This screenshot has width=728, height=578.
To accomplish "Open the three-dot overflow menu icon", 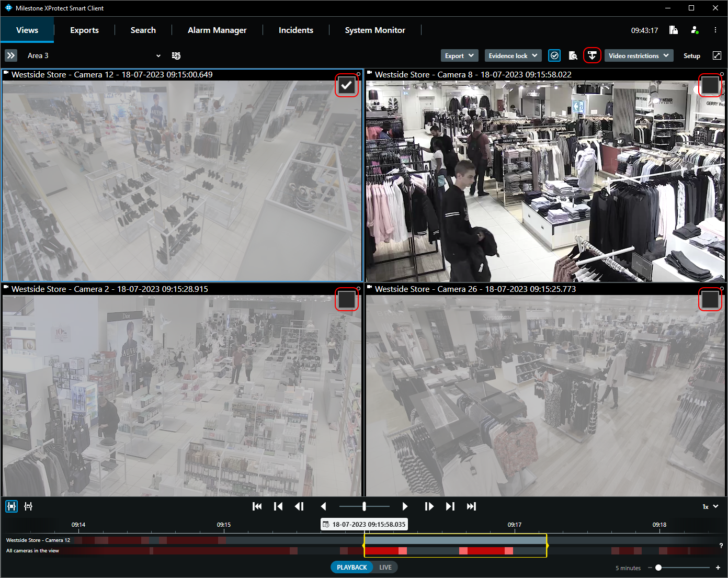I will coord(715,30).
